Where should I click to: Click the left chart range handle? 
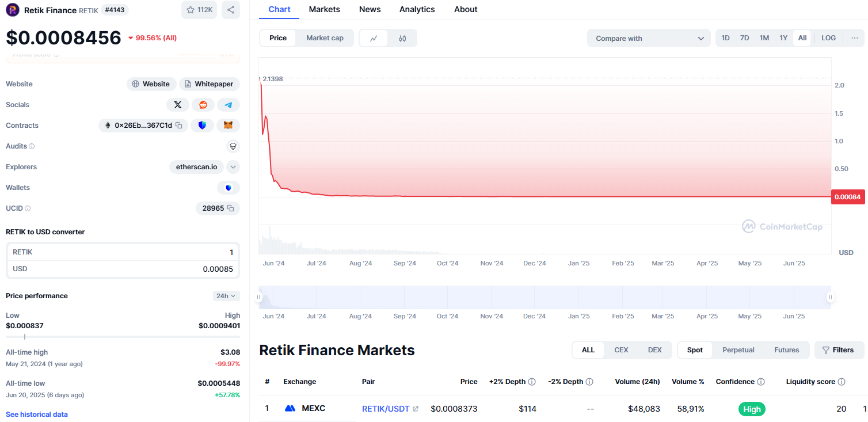258,297
